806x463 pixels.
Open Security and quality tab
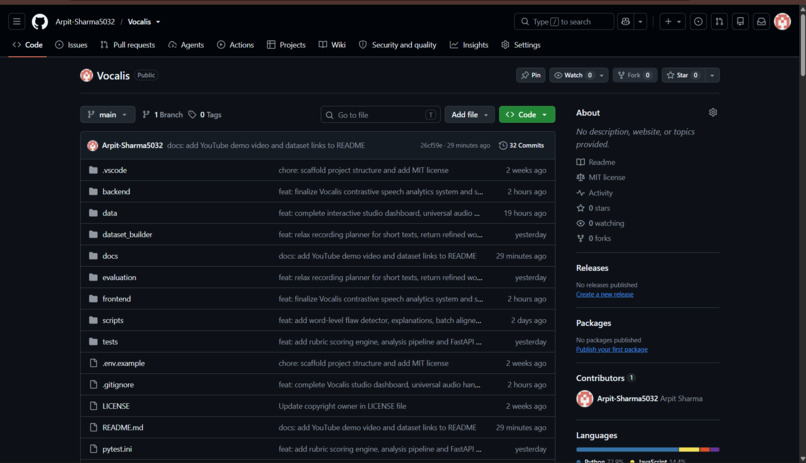pos(398,45)
